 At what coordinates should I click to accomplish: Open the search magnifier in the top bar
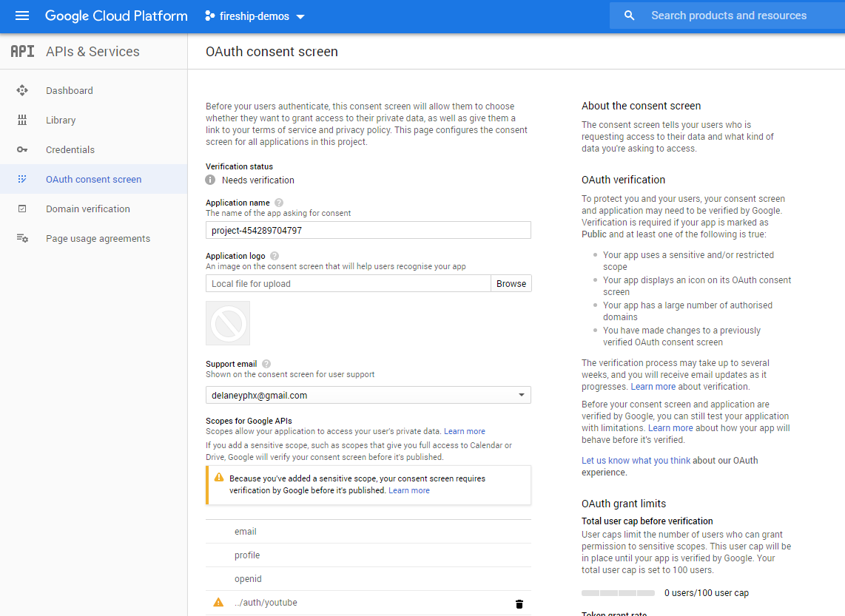point(628,15)
